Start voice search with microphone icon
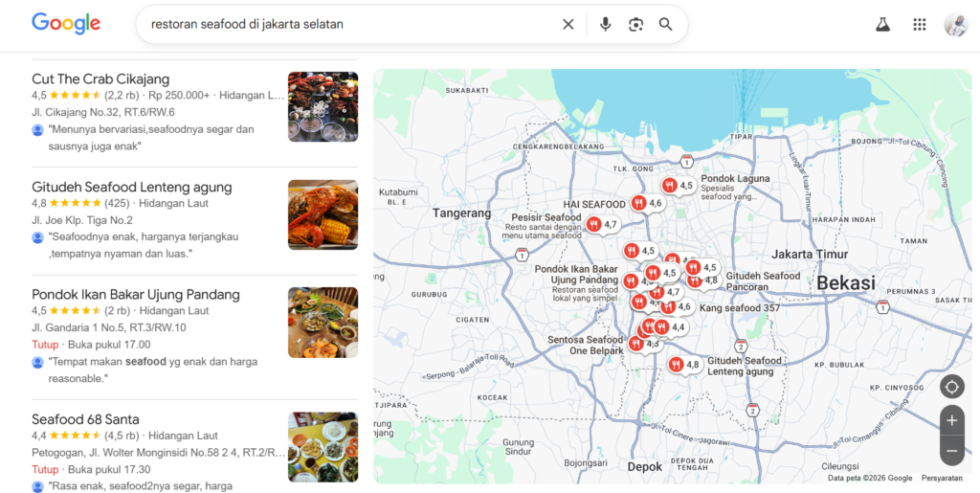 [605, 24]
